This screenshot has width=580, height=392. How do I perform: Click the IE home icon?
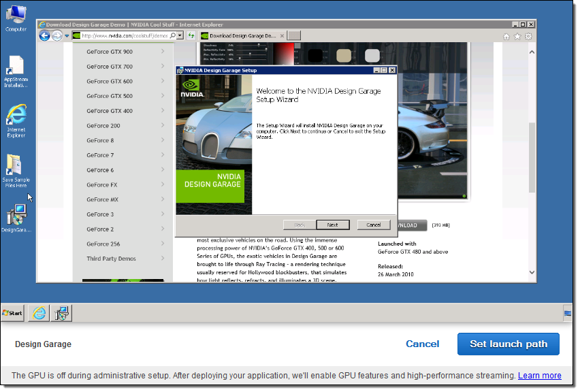[506, 36]
